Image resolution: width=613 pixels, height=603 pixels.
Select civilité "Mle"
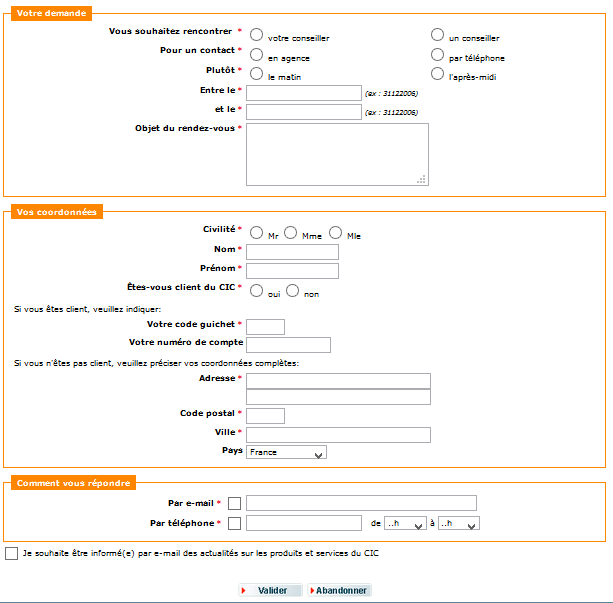click(335, 232)
